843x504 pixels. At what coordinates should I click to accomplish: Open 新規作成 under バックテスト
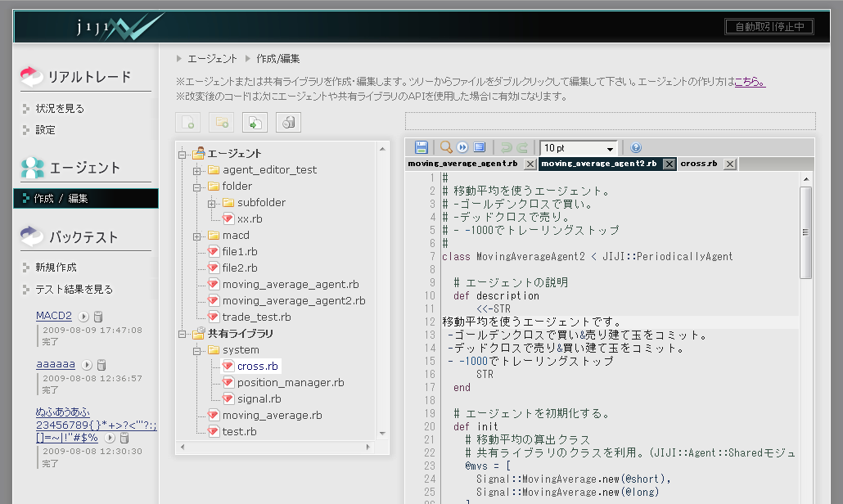(x=56, y=267)
